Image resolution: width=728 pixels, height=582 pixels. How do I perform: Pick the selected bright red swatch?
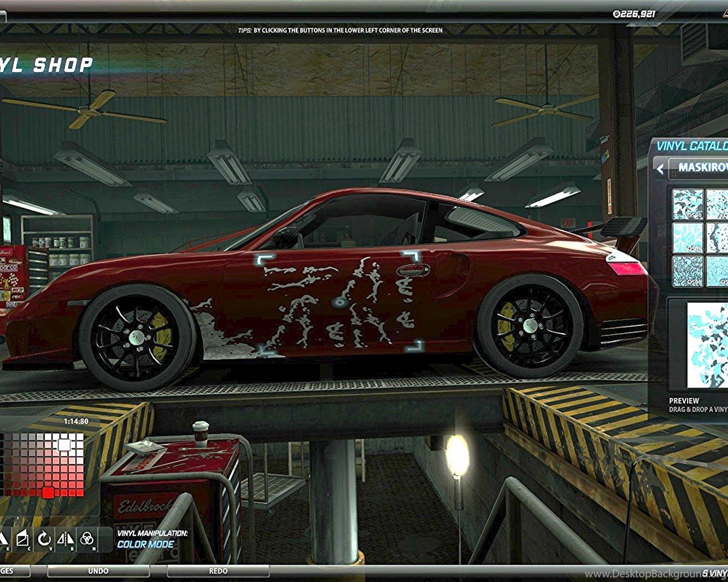pos(48,492)
